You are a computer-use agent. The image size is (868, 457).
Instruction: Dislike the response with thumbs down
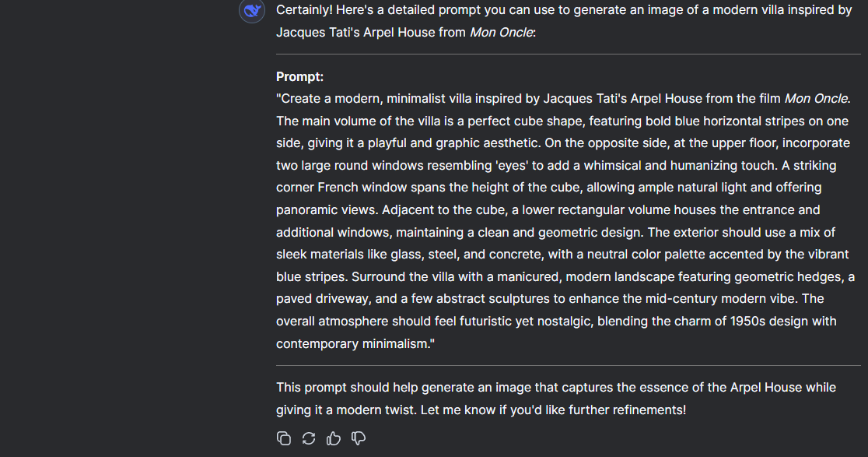(359, 438)
